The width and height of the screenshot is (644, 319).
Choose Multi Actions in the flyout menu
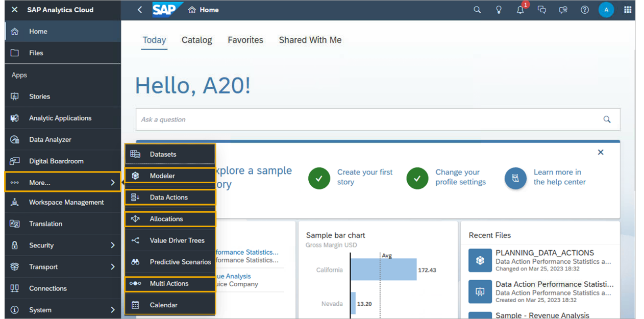pyautogui.click(x=170, y=283)
